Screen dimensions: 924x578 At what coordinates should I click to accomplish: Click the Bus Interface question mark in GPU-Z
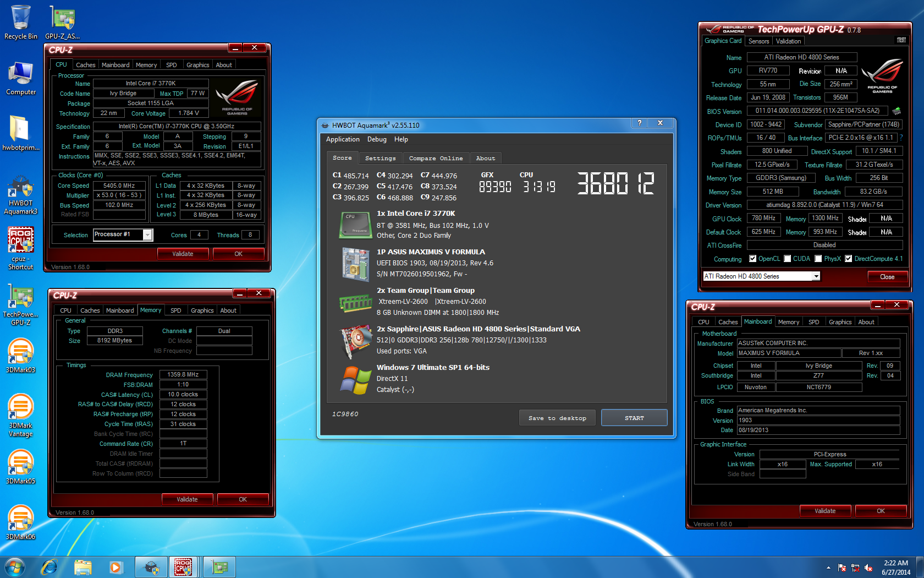[x=901, y=138]
